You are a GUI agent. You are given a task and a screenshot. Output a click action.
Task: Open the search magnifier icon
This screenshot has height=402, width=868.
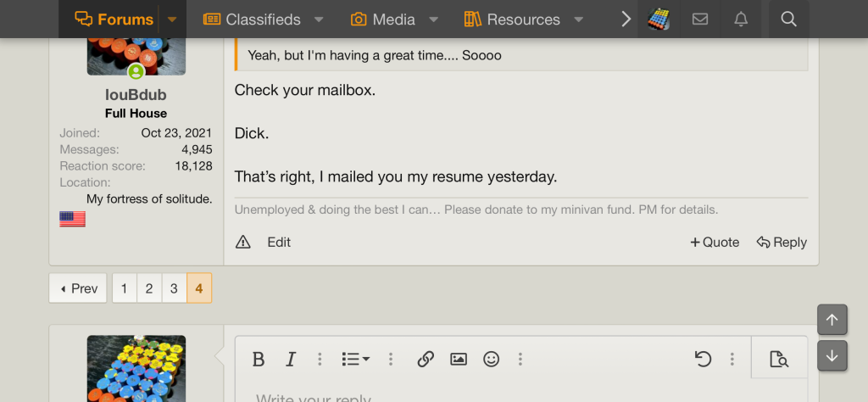[x=788, y=20]
